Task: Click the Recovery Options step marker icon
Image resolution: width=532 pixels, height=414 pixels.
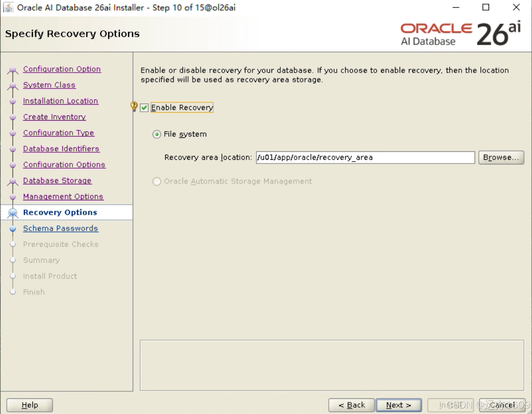Action: point(13,212)
